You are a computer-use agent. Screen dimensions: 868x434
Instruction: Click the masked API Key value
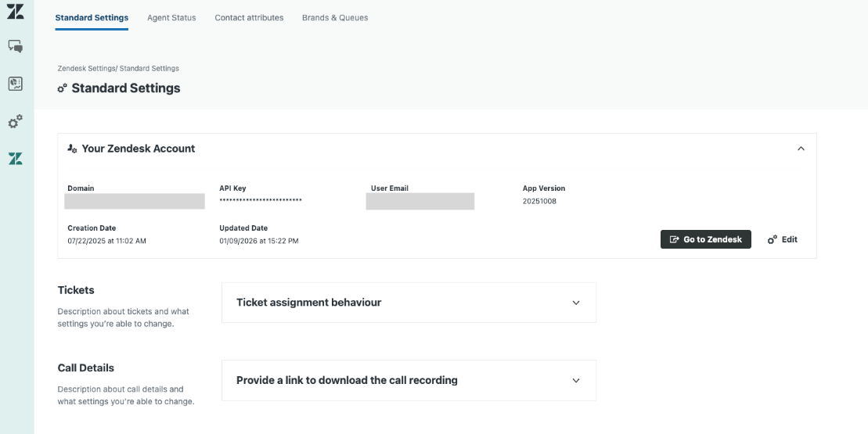(x=261, y=201)
